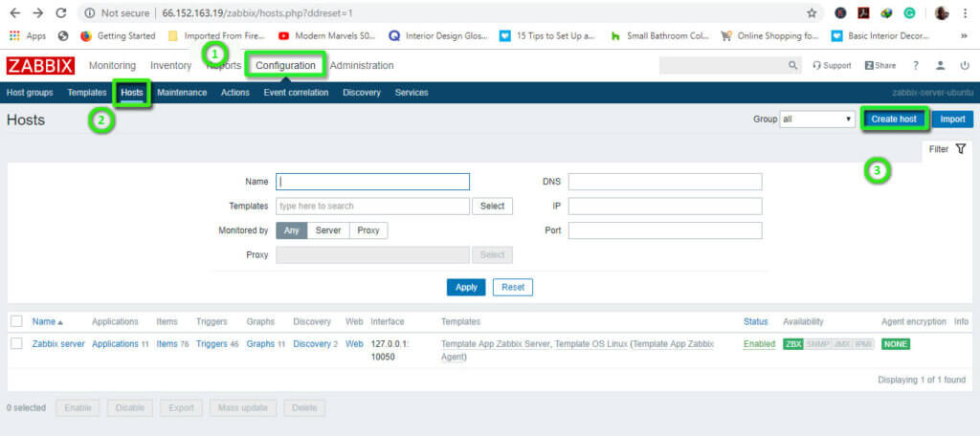
Task: Switch to the Templates tab
Action: (x=86, y=93)
